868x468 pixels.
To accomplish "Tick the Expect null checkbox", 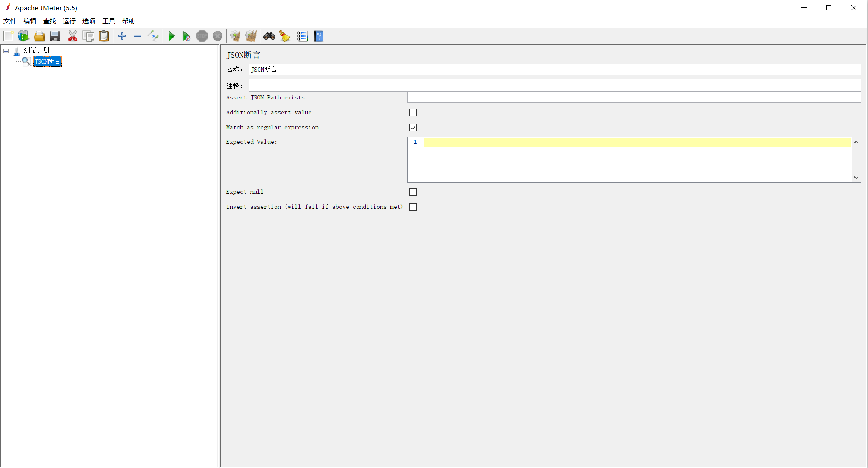I will pyautogui.click(x=413, y=192).
